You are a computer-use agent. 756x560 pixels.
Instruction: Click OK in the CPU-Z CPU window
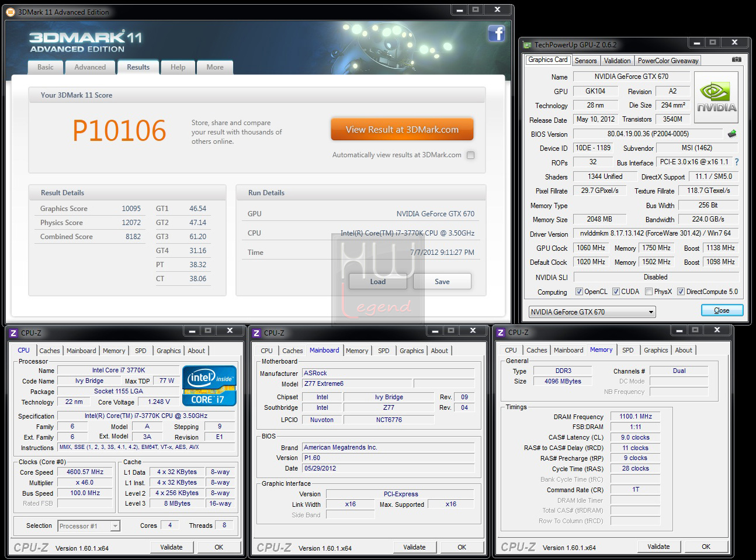coord(219,547)
